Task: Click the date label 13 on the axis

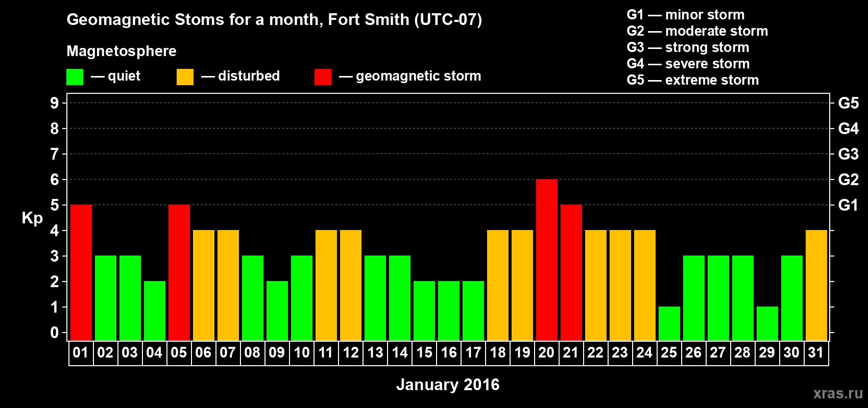Action: coord(375,352)
